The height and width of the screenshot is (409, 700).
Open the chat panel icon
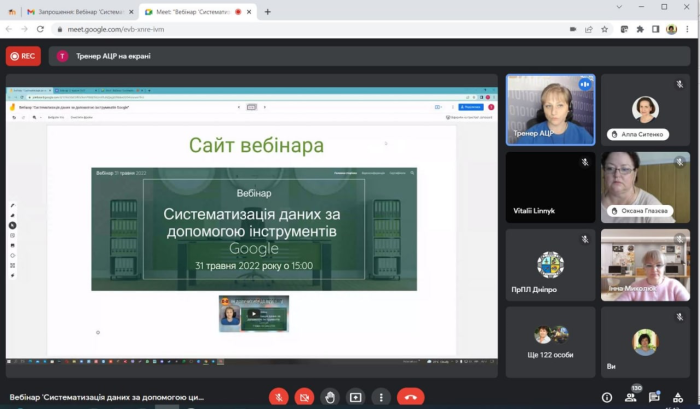[654, 397]
